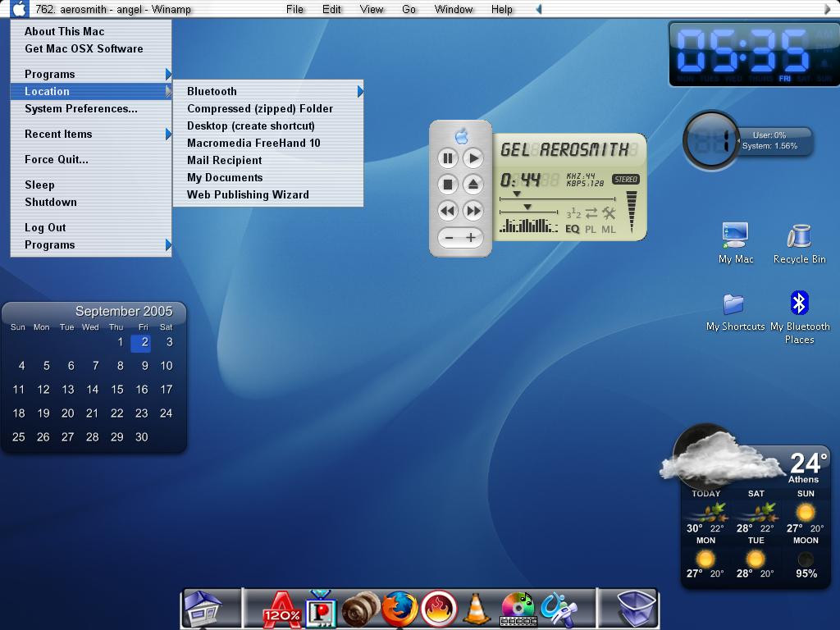
Task: Toggle the Winamp EQ window
Action: point(573,230)
